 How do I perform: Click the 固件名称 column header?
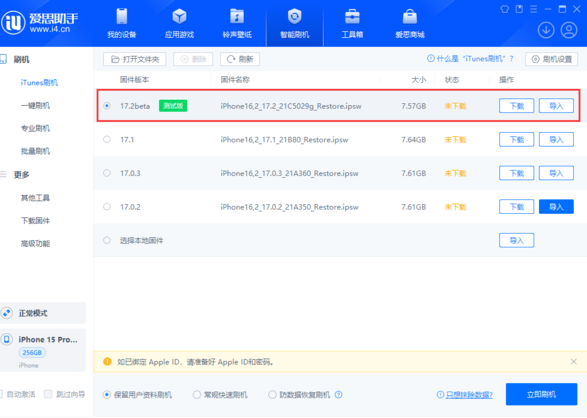(x=235, y=80)
